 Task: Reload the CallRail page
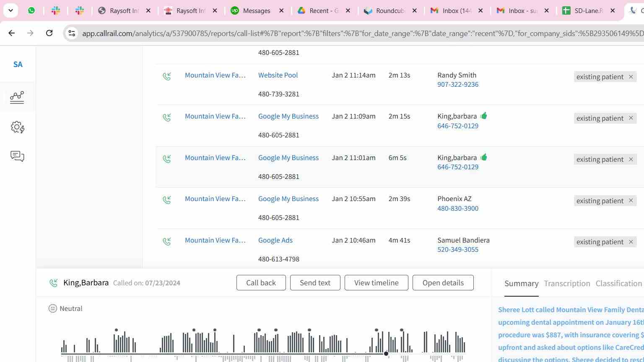49,33
